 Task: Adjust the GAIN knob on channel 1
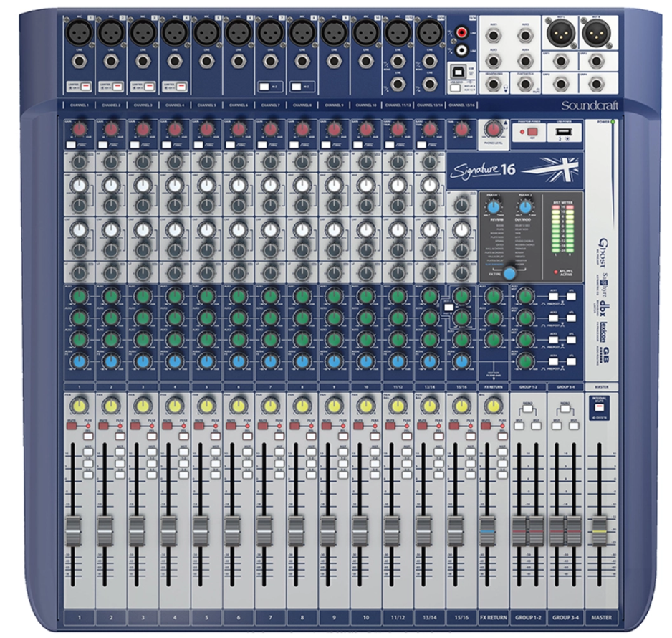point(80,128)
